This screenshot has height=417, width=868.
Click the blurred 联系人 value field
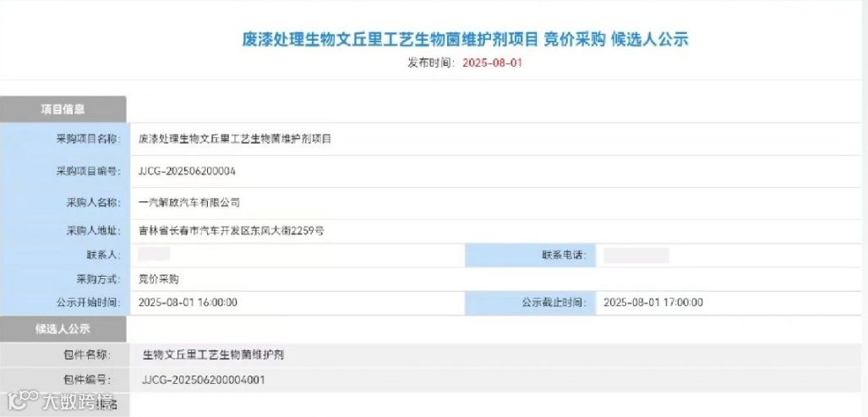(x=155, y=254)
